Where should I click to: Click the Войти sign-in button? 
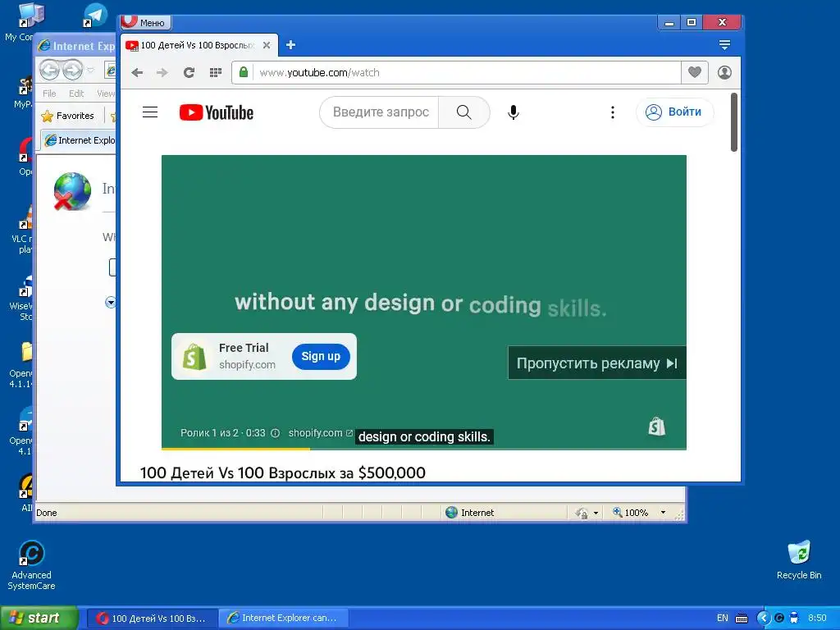coord(675,112)
